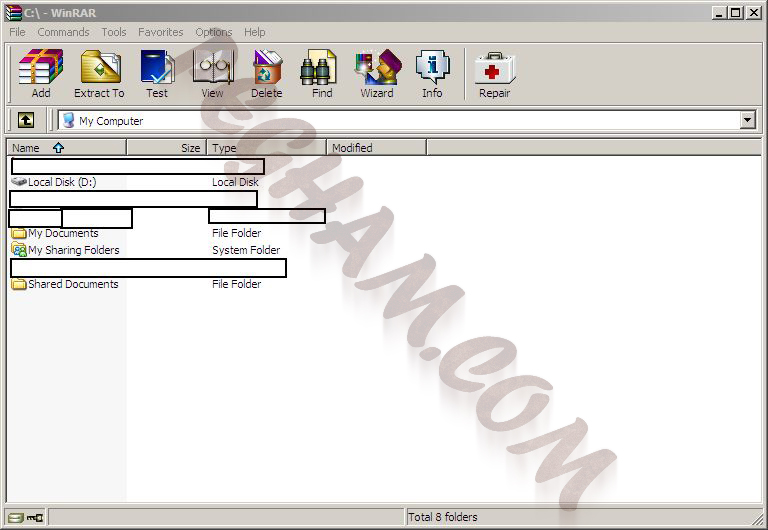Go up one level with arrow button

(x=26, y=120)
